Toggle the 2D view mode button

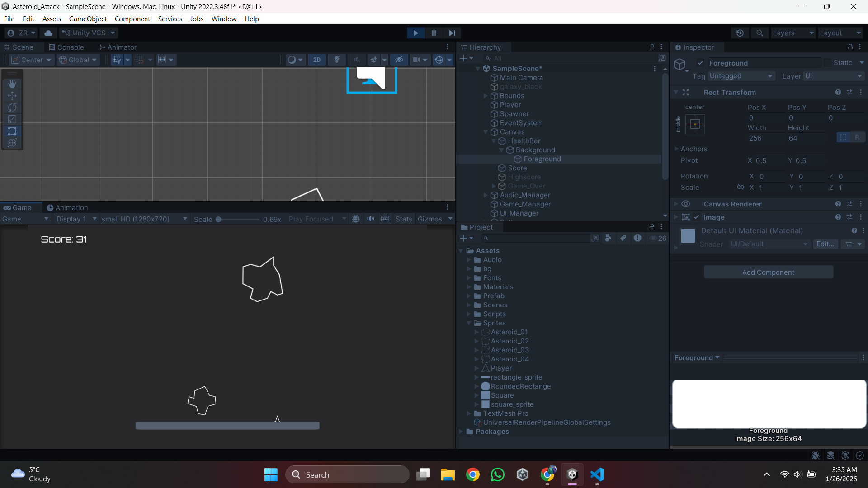click(317, 60)
